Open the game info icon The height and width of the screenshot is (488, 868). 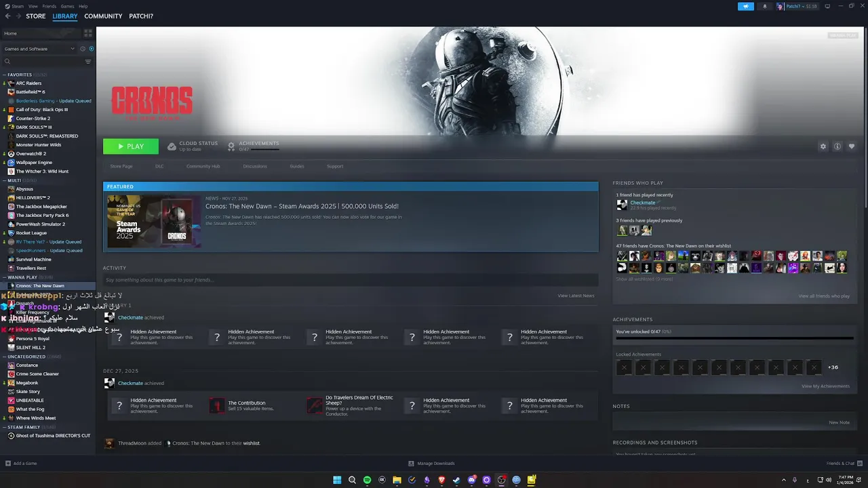click(837, 146)
